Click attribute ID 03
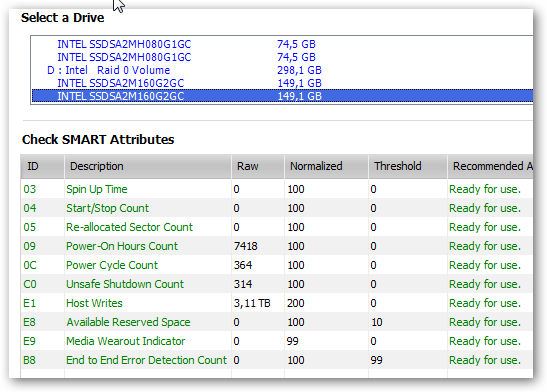This screenshot has height=392, width=547. pyautogui.click(x=30, y=189)
